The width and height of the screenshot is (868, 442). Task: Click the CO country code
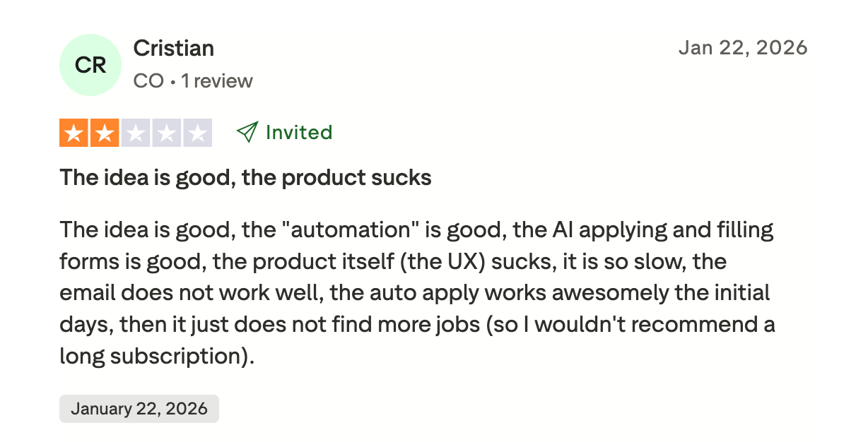(148, 81)
